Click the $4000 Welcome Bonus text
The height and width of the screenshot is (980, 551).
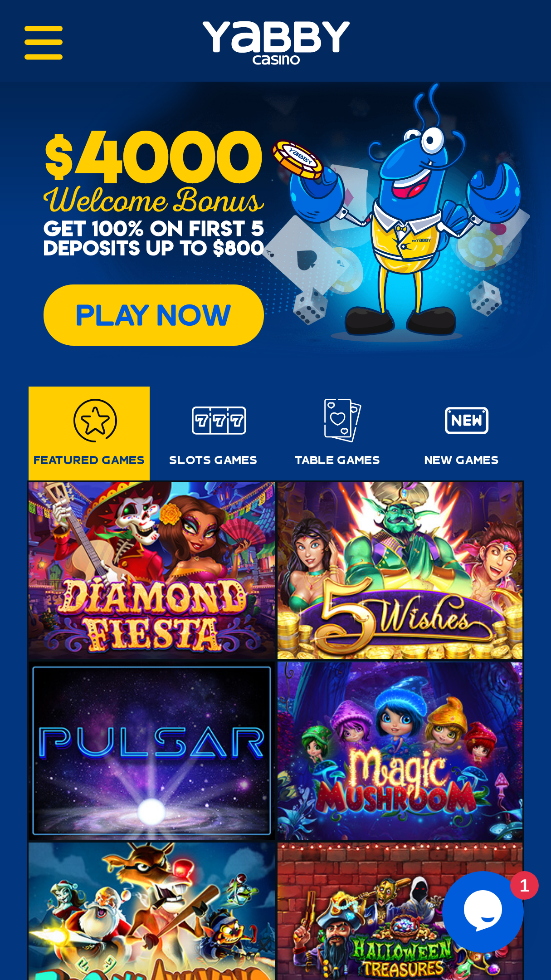tap(153, 172)
